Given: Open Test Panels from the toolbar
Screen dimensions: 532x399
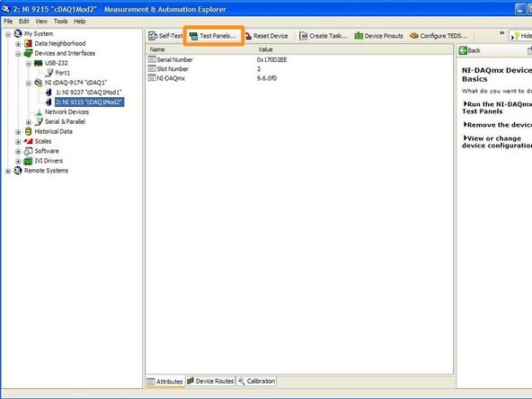Looking at the screenshot, I should [x=213, y=36].
